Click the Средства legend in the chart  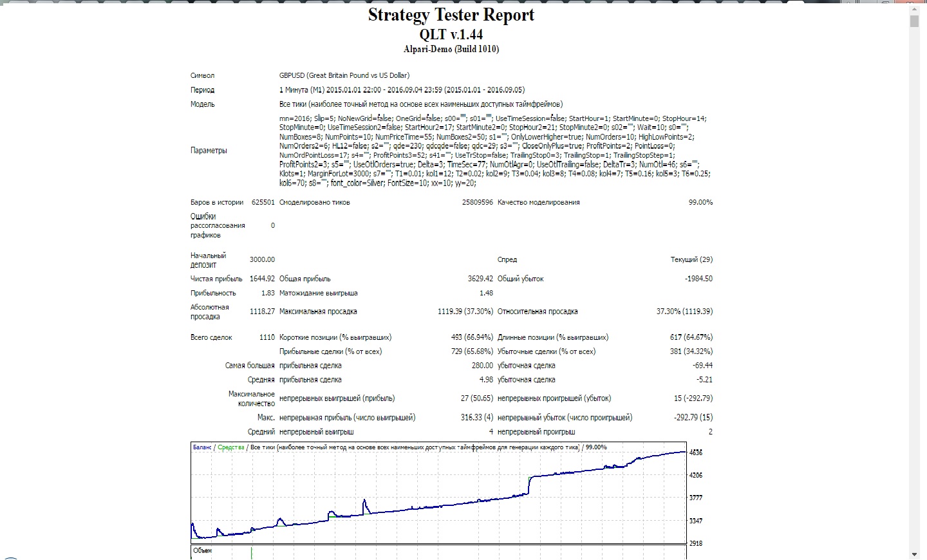pos(231,447)
